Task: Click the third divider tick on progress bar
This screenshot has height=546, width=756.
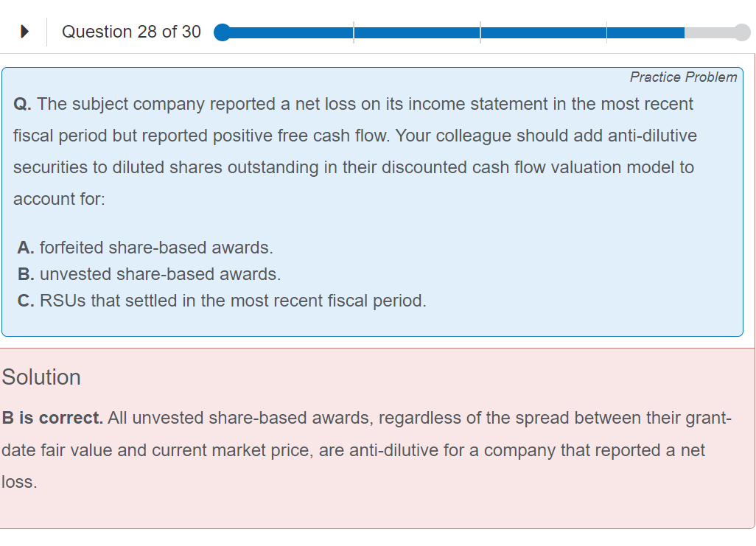Action: pyautogui.click(x=607, y=32)
